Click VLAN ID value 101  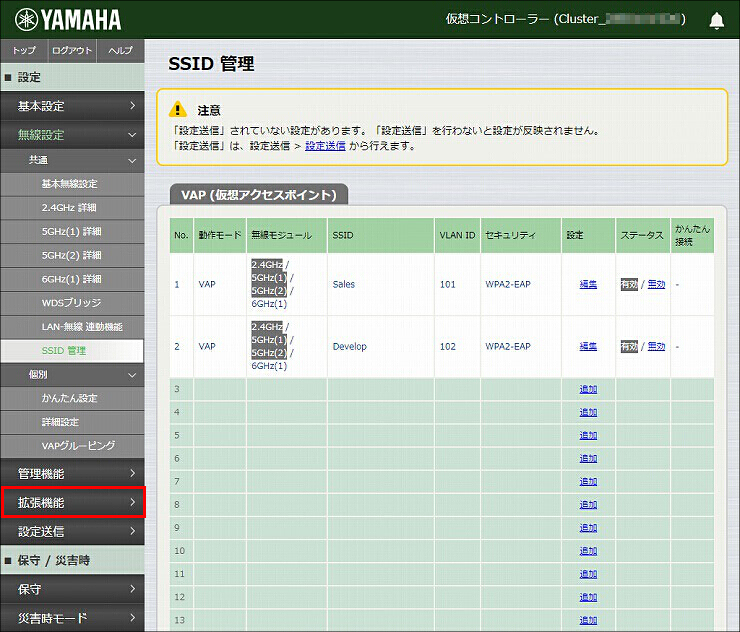(447, 284)
